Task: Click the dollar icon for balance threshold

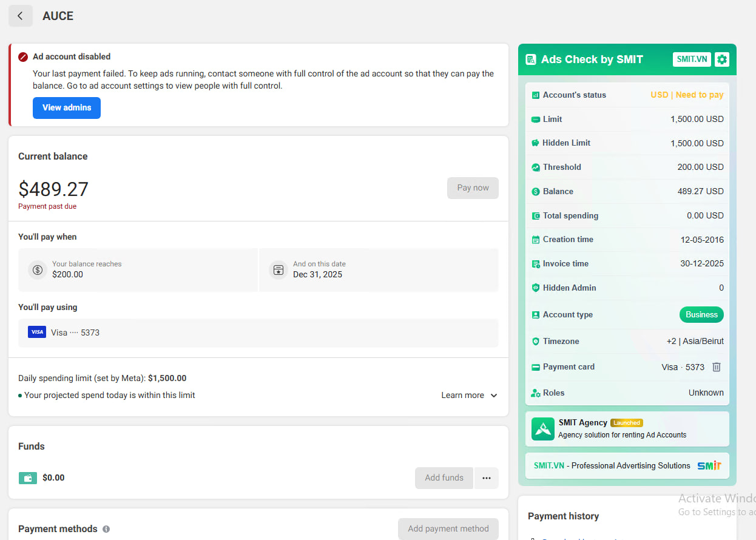Action: [x=38, y=270]
